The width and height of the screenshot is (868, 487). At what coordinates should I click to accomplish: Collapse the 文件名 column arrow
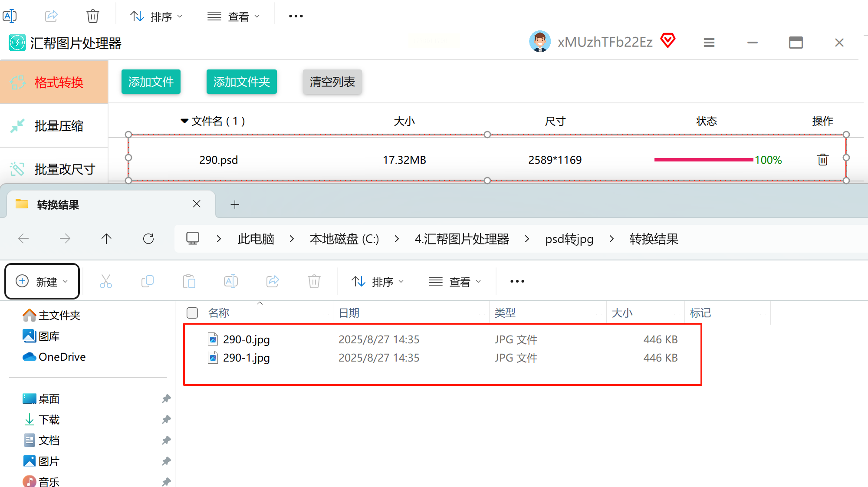[x=184, y=121]
